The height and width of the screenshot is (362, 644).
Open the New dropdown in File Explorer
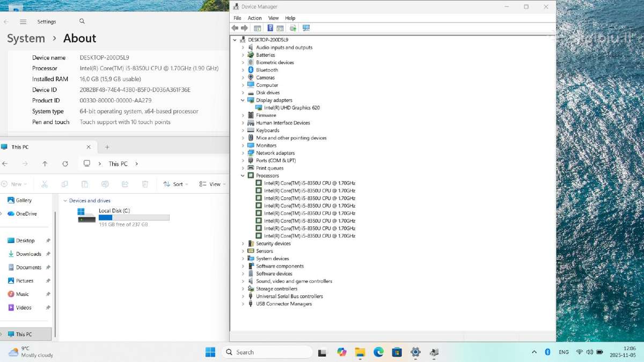point(14,184)
